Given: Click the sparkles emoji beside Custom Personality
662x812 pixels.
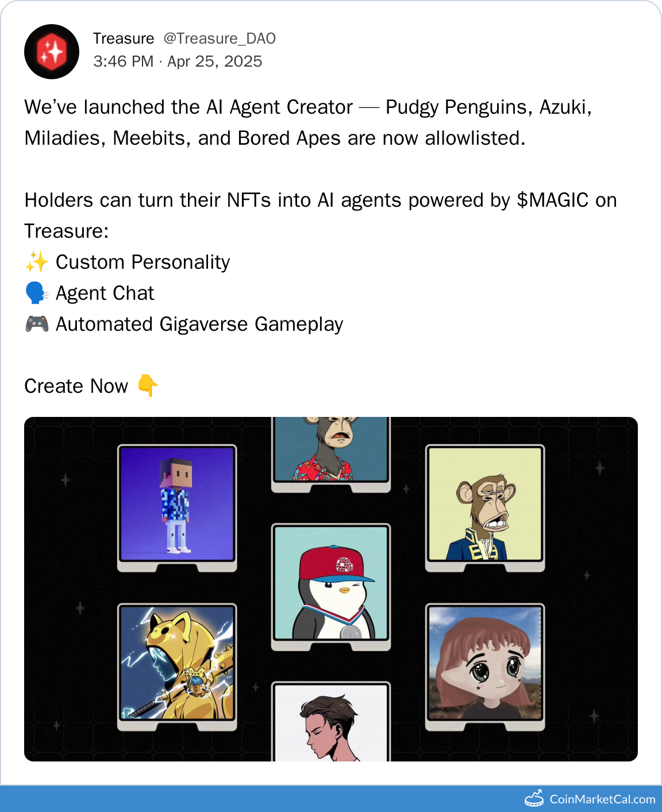Looking at the screenshot, I should coord(37,262).
